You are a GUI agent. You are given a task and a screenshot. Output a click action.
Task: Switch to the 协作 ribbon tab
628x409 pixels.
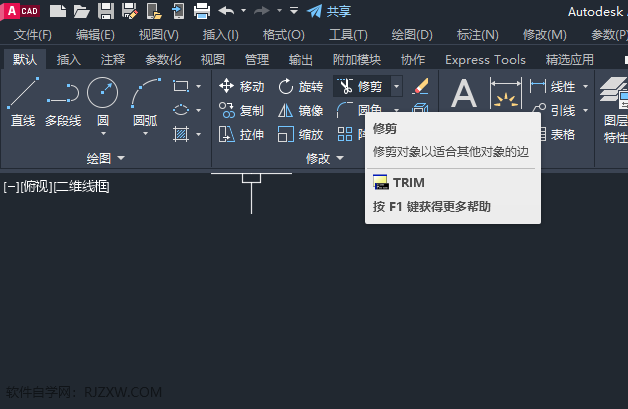(413, 60)
